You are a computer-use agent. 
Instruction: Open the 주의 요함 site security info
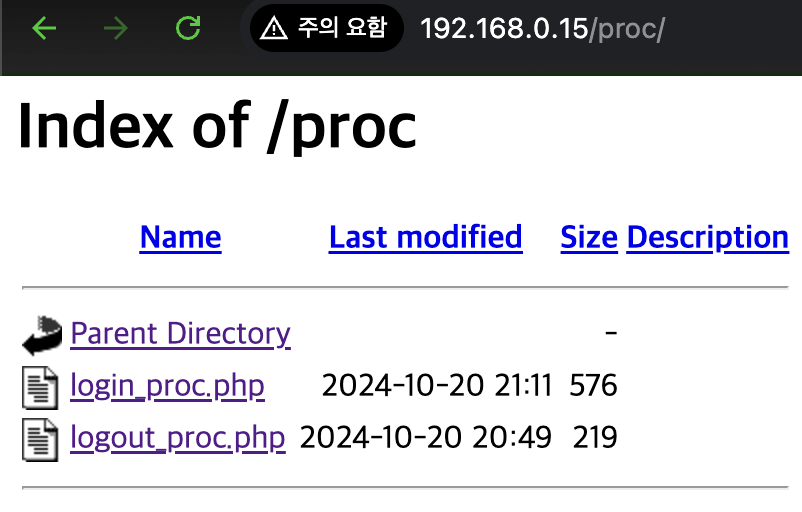pyautogui.click(x=326, y=28)
